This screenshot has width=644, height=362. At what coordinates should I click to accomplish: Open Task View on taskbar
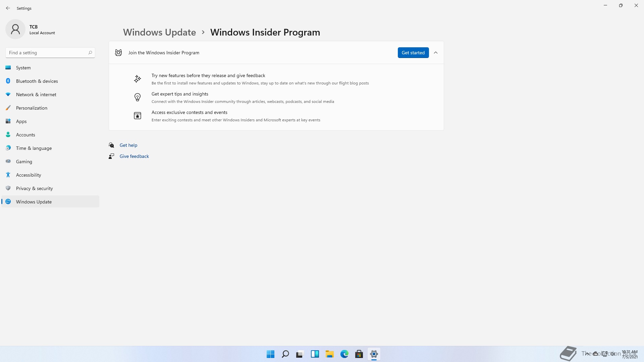tap(300, 354)
